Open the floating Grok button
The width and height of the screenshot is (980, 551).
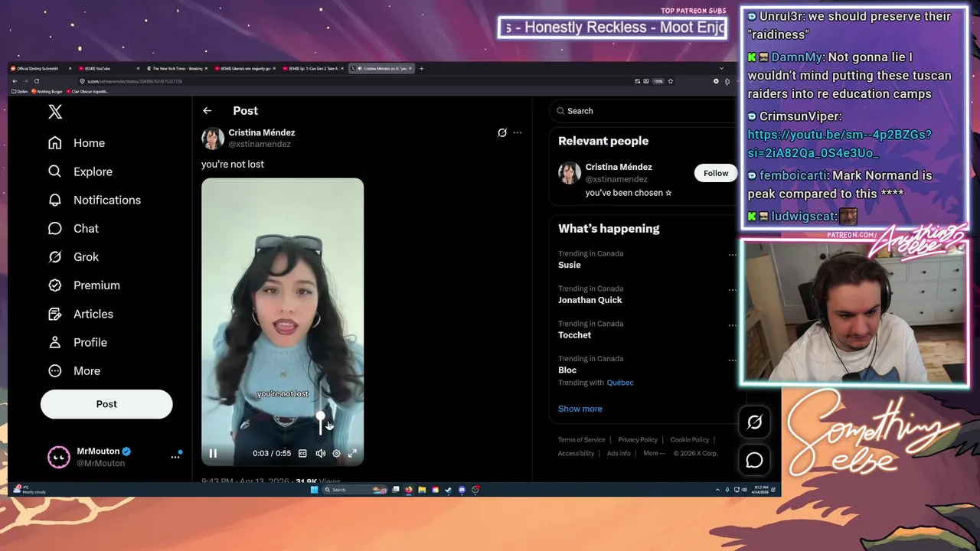click(755, 422)
